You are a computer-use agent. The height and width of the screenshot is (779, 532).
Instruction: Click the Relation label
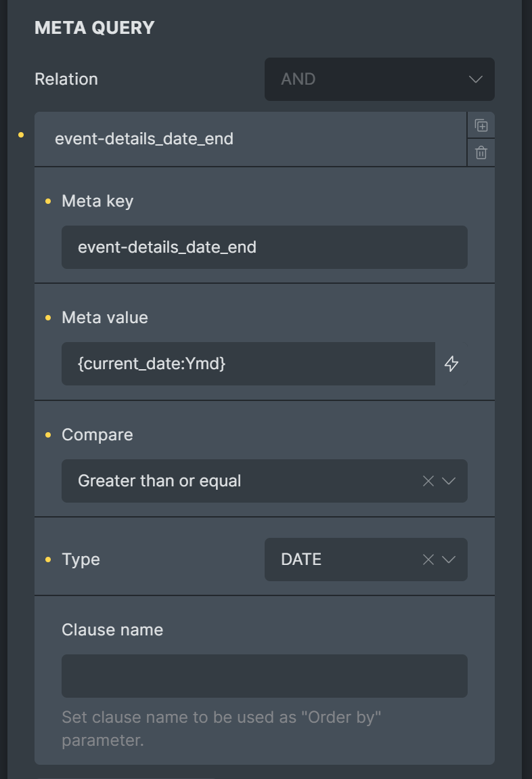66,79
